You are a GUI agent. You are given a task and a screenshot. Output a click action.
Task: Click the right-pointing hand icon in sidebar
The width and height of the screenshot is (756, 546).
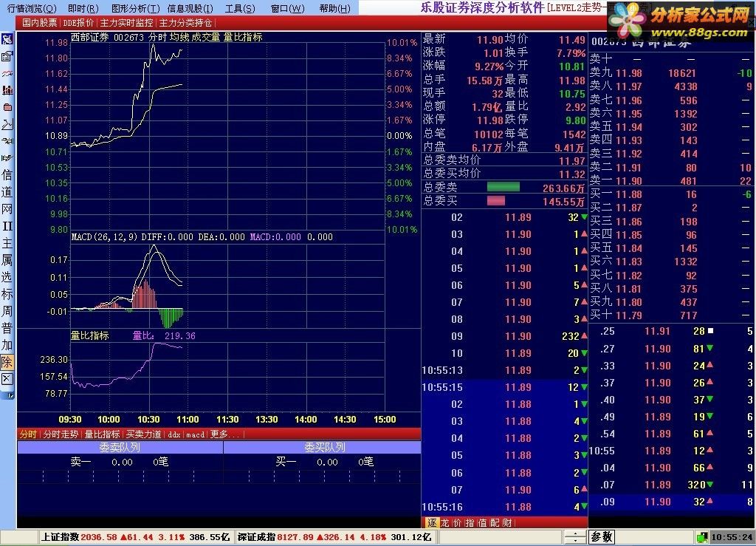point(7,157)
